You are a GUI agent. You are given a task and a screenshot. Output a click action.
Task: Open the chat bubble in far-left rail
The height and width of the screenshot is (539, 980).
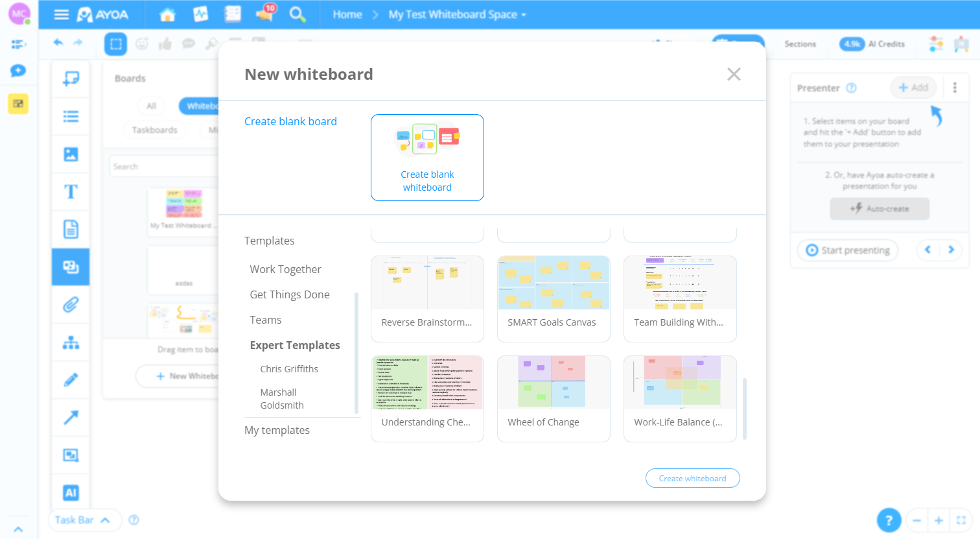pyautogui.click(x=18, y=70)
